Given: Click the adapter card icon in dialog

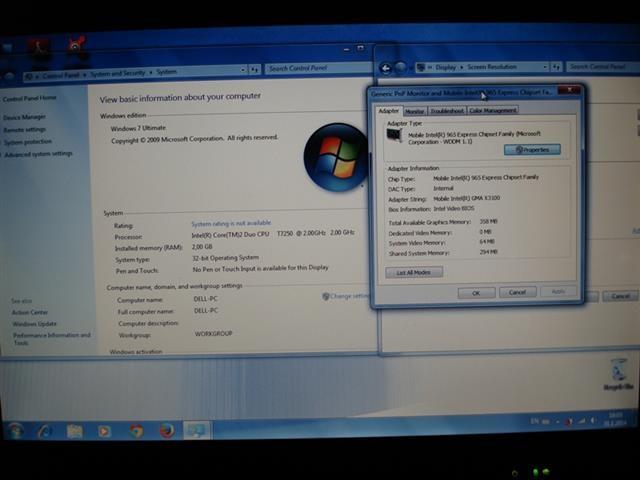Looking at the screenshot, I should click(394, 136).
